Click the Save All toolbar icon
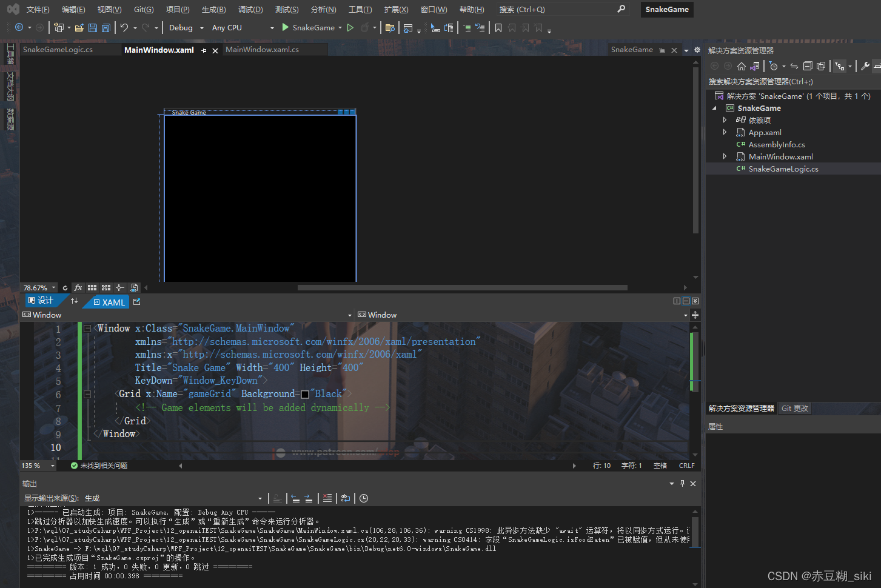Image resolution: width=881 pixels, height=588 pixels. coord(106,27)
